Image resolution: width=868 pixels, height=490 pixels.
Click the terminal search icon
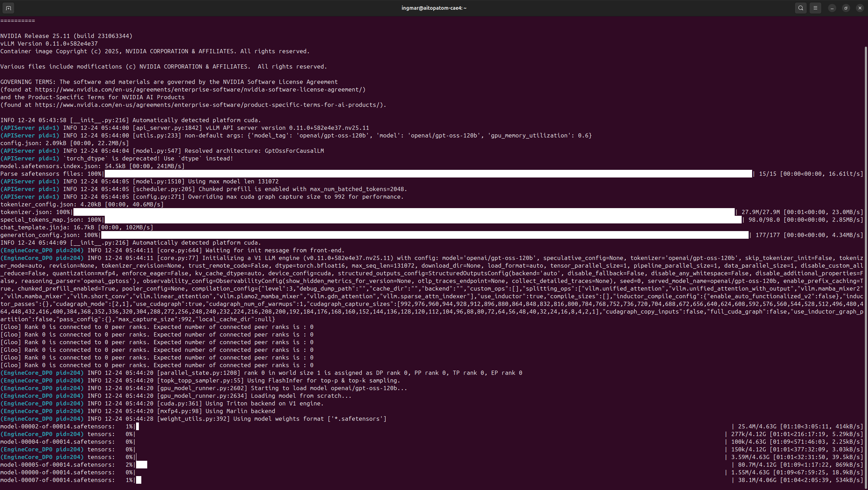(800, 8)
